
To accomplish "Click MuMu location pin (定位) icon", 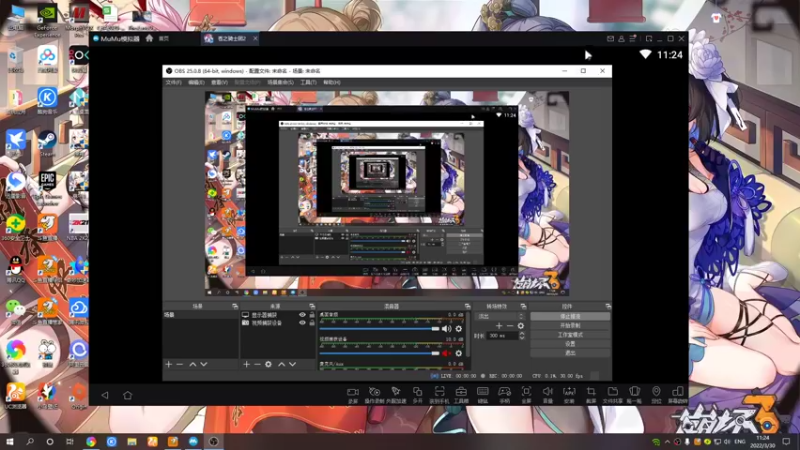I will [x=656, y=391].
